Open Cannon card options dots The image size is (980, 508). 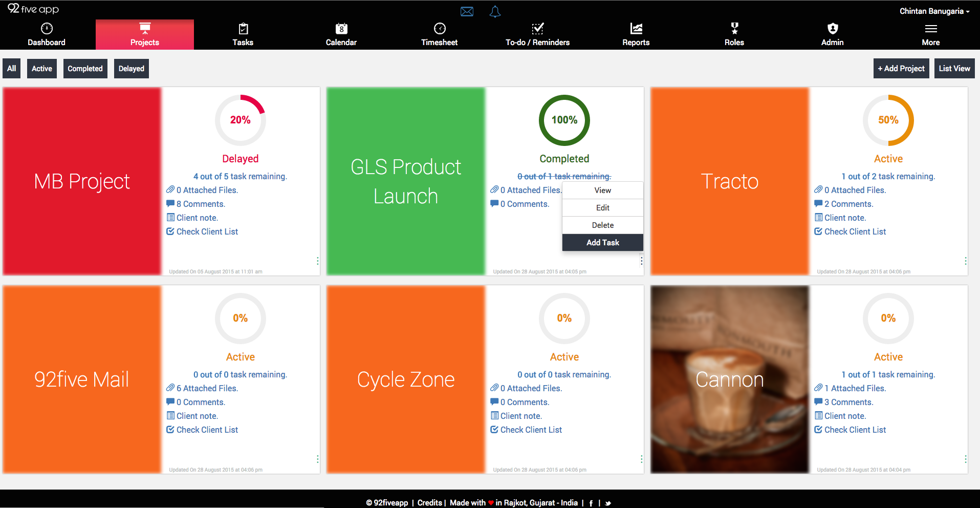[x=965, y=459]
